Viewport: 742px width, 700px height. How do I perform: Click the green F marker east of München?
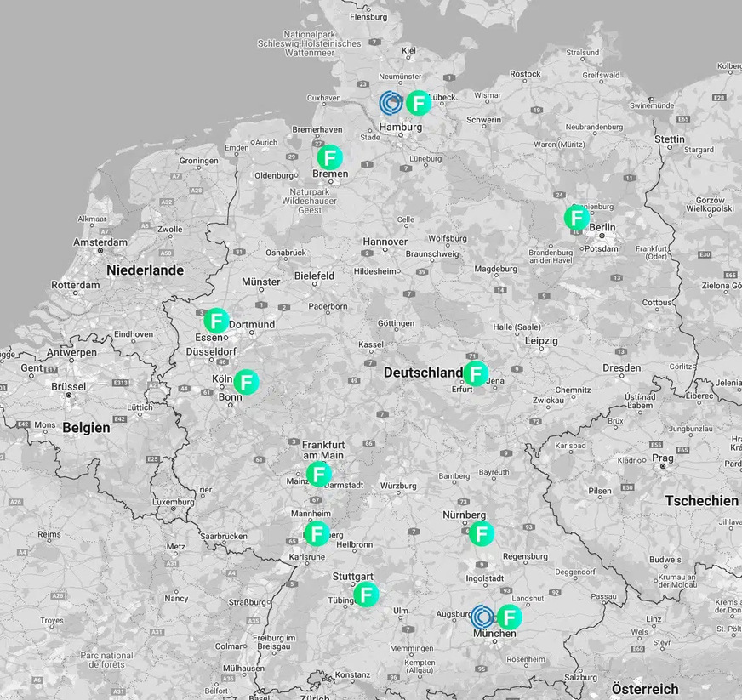point(510,618)
